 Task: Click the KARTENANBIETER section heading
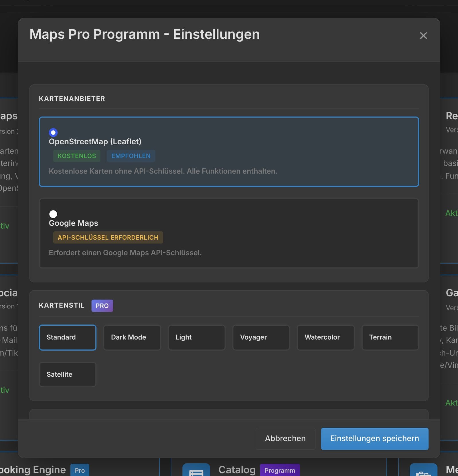coord(72,99)
